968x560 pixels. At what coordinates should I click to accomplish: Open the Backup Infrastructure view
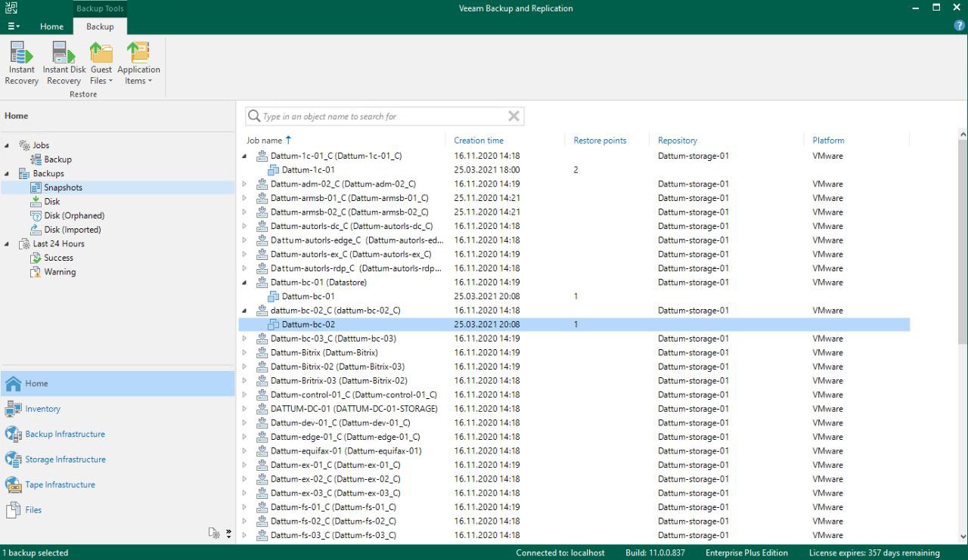point(117,434)
